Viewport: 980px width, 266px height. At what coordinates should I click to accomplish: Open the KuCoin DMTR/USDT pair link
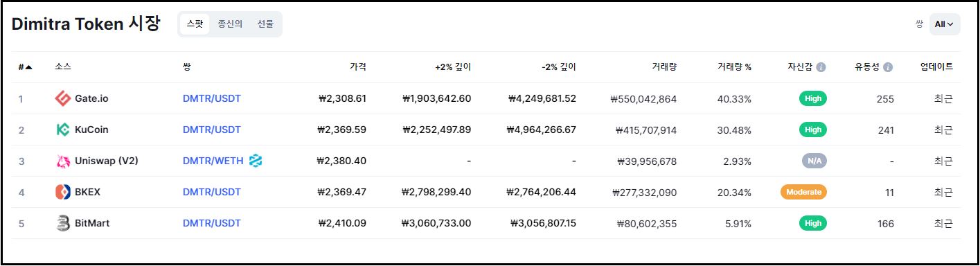point(212,130)
